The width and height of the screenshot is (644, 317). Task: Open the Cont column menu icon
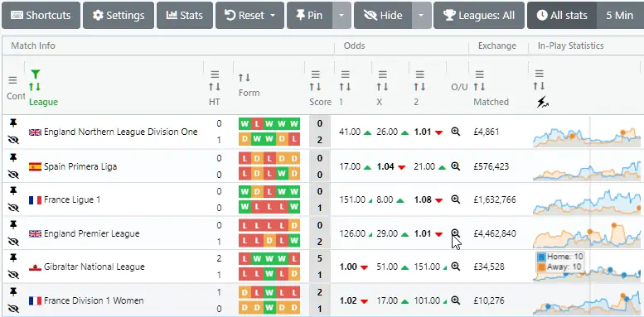point(13,80)
